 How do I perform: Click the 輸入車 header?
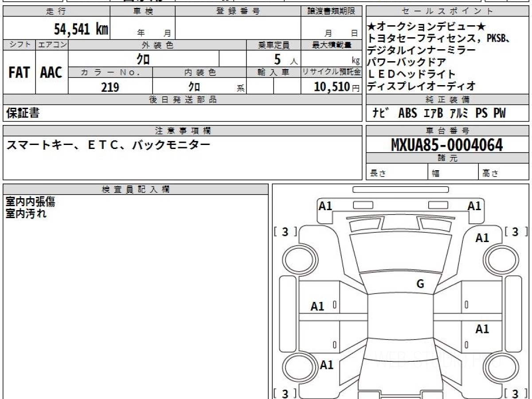pyautogui.click(x=274, y=72)
